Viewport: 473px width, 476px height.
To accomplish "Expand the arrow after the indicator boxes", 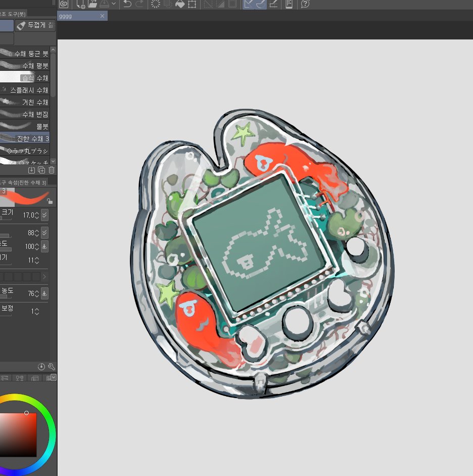I will tap(44, 277).
